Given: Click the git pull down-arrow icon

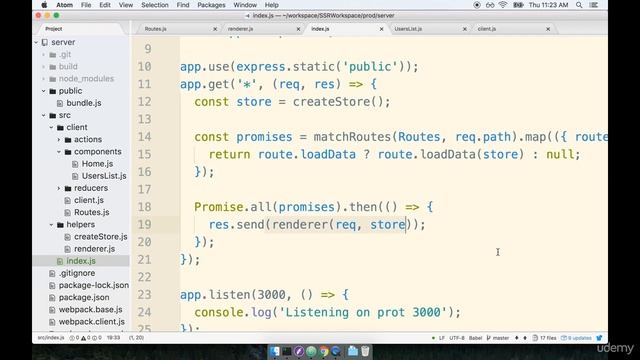Looking at the screenshot, I should (517, 338).
